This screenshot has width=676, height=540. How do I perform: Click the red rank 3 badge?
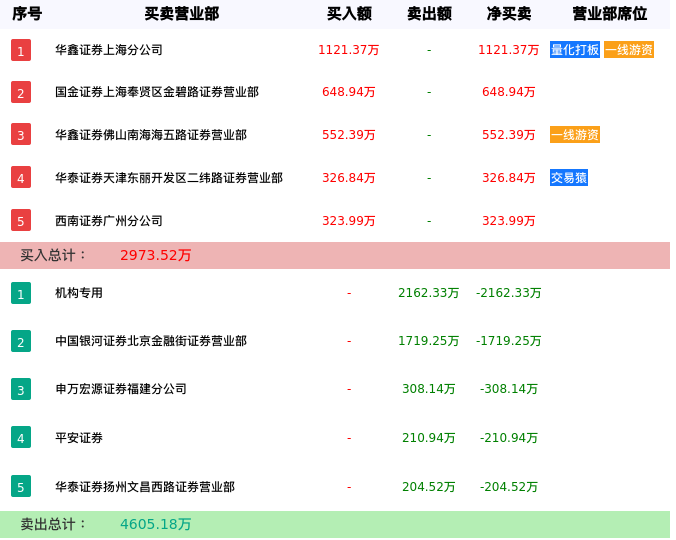tap(21, 134)
